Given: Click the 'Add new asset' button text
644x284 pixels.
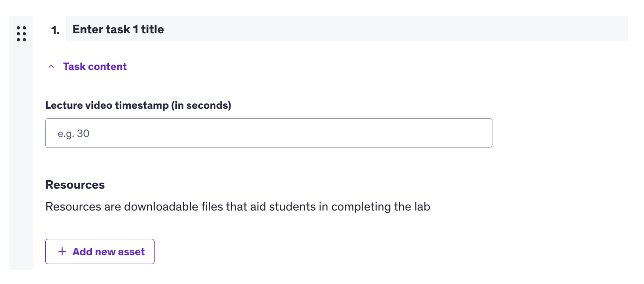Looking at the screenshot, I should pyautogui.click(x=108, y=252).
